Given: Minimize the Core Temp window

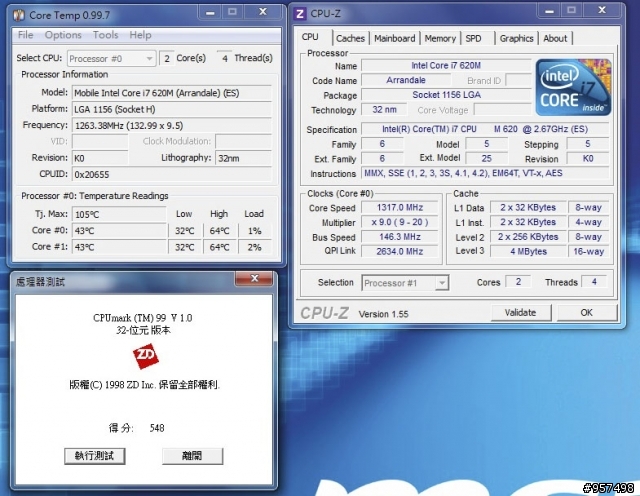Looking at the screenshot, I should (x=210, y=13).
